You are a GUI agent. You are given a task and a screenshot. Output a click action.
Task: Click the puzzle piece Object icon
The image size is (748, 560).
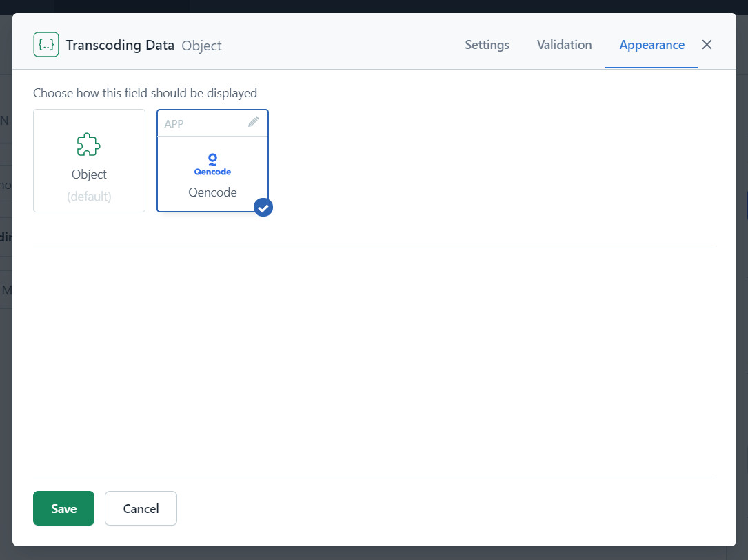(x=89, y=144)
